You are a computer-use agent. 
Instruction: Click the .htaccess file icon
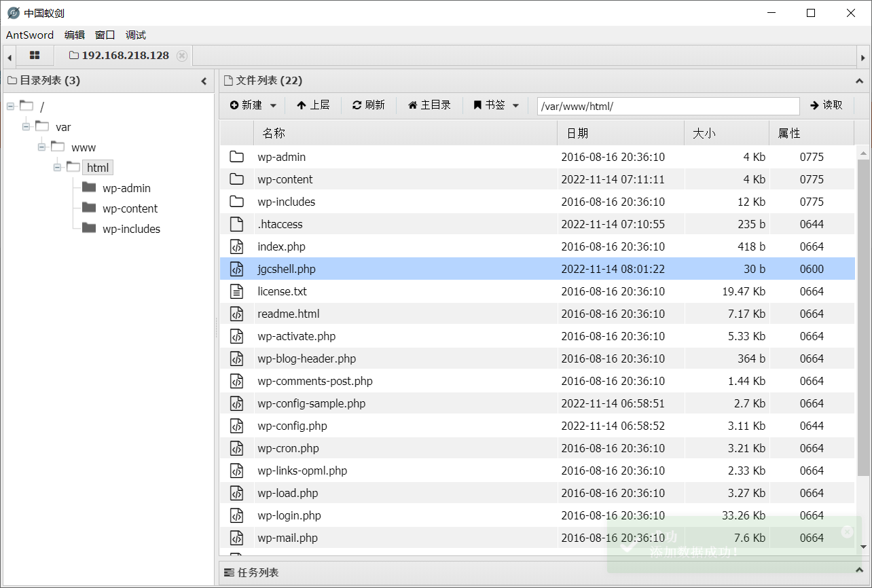pos(236,224)
